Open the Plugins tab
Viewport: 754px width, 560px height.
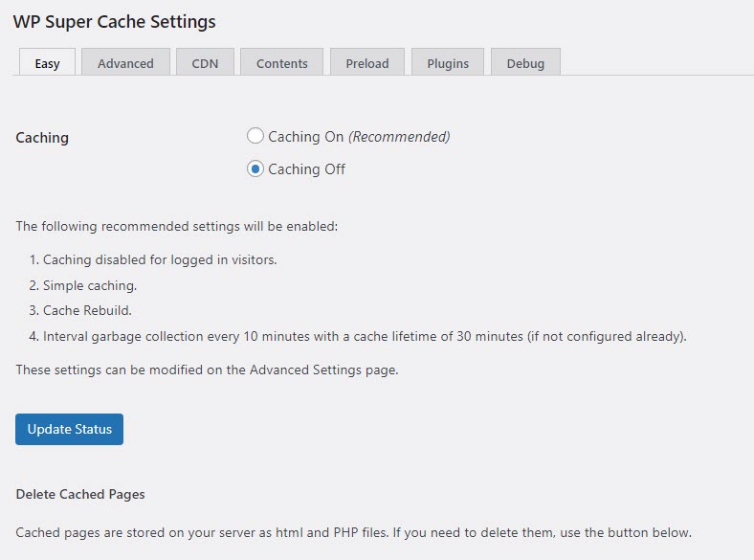pyautogui.click(x=448, y=63)
